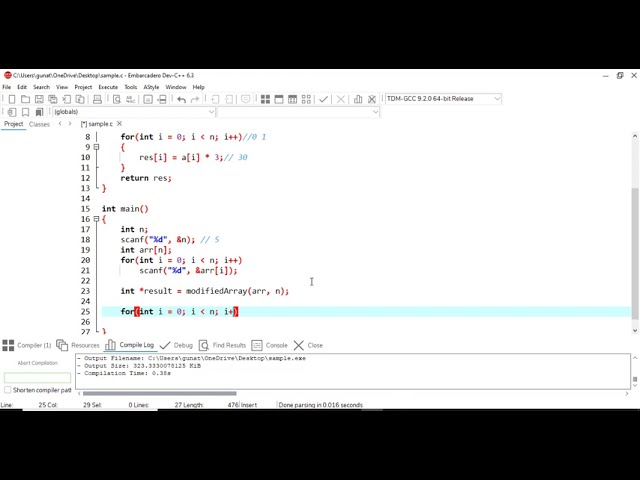Switch to the Classes side tab
Screen dimensions: 640x480
(39, 124)
